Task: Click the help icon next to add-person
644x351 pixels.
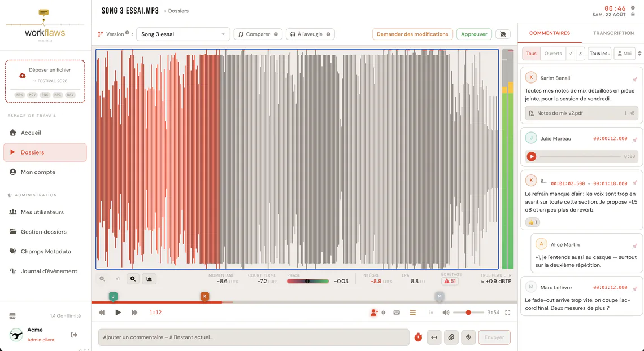Action: pyautogui.click(x=383, y=313)
